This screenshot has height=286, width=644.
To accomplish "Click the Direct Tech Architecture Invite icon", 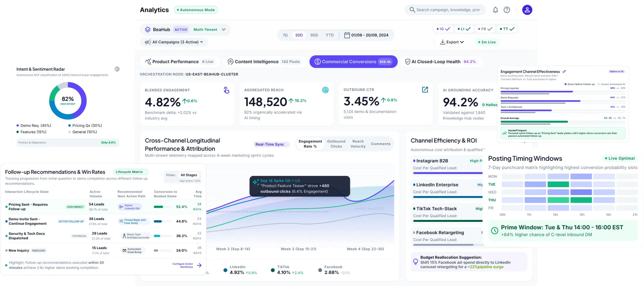I will (x=124, y=236).
